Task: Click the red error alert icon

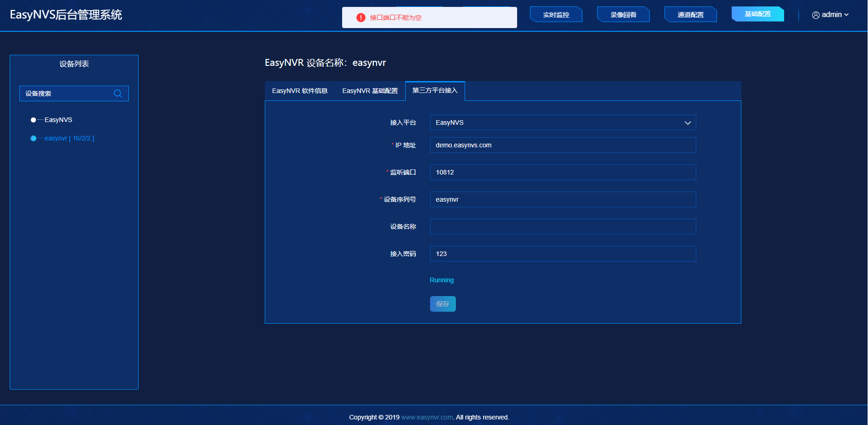Action: click(x=361, y=17)
